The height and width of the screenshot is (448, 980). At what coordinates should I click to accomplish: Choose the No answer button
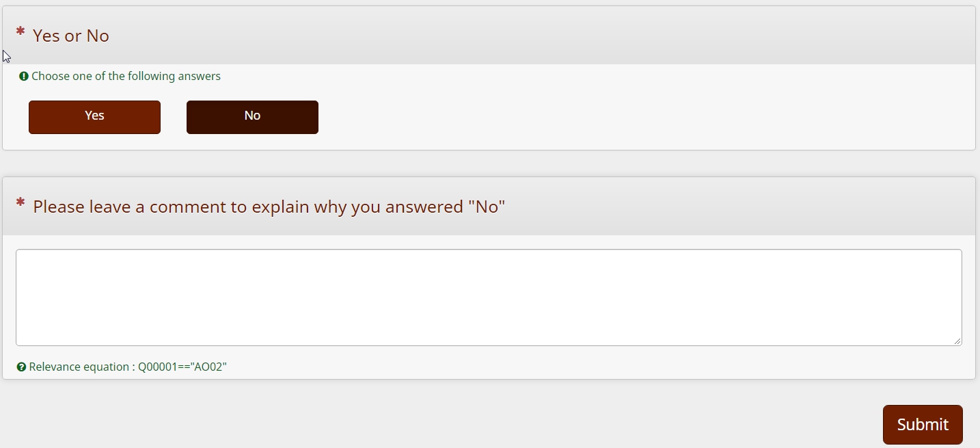[252, 117]
